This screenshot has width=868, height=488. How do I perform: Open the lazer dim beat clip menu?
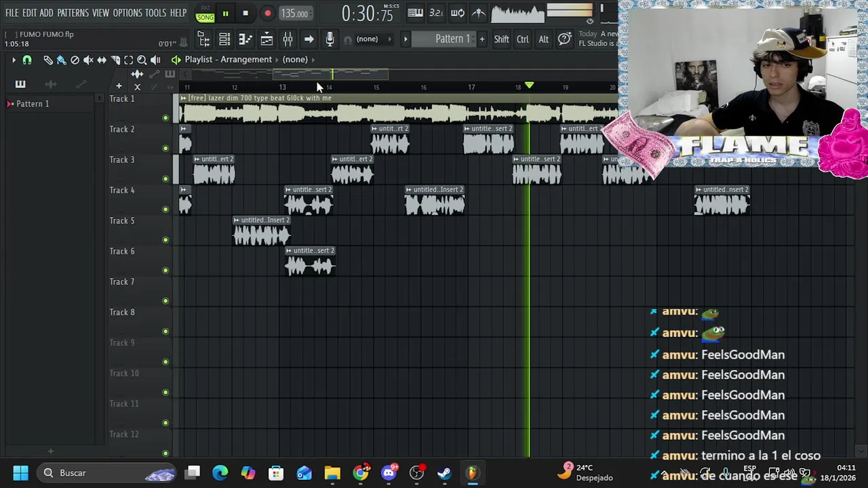coord(183,98)
